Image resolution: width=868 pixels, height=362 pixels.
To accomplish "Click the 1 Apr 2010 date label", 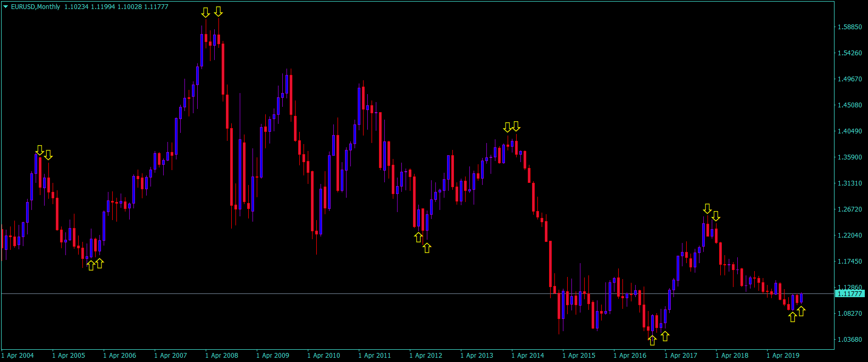I will (x=324, y=356).
